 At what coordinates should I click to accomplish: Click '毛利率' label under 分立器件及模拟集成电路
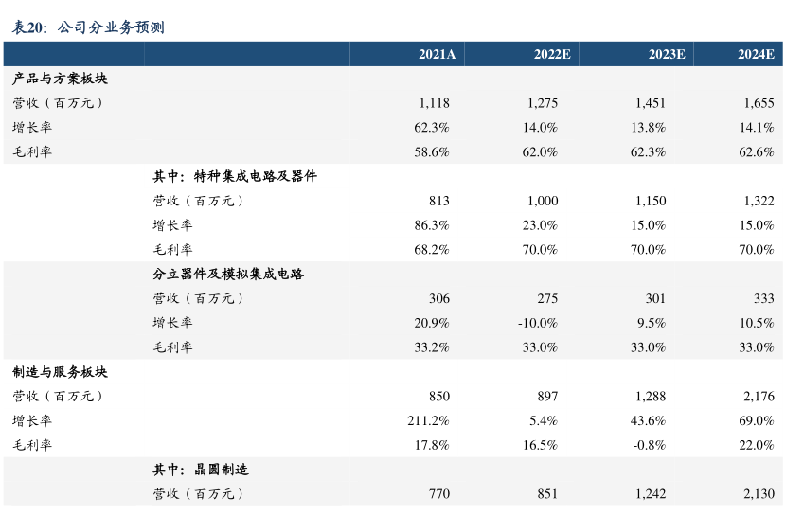(172, 347)
